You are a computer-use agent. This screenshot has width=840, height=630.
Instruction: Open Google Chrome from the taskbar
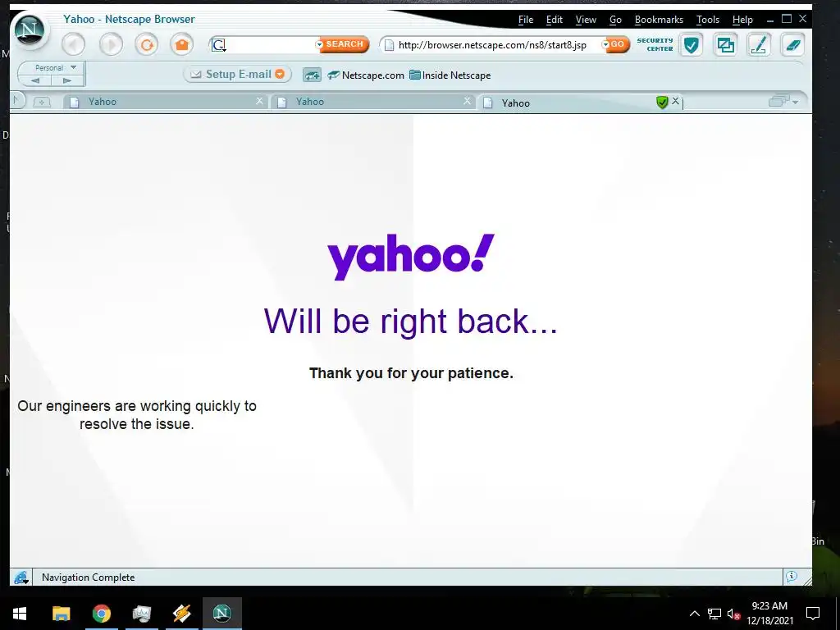click(101, 614)
